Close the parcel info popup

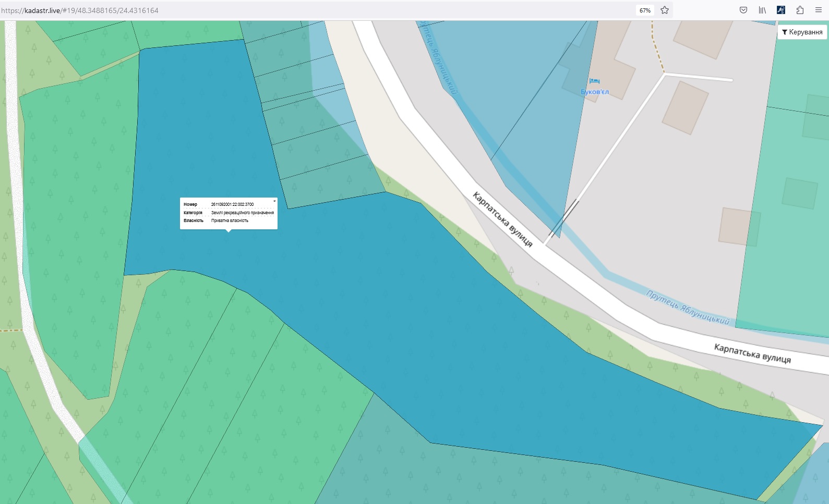tap(274, 201)
